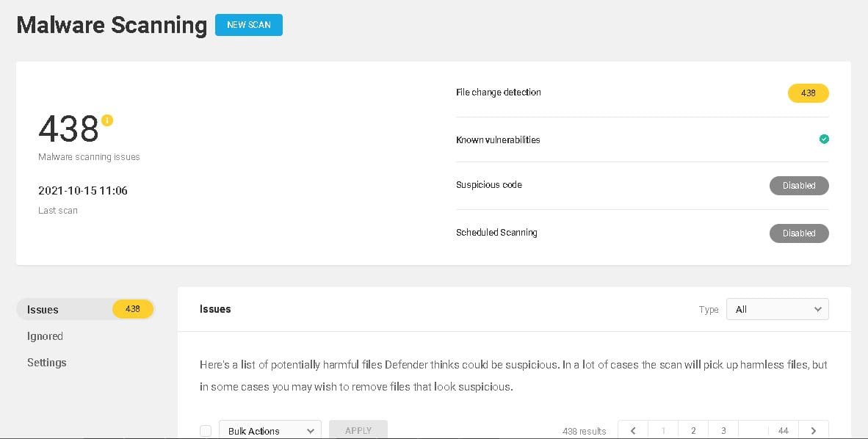
Task: Open the Type filter dropdown showing All
Action: click(777, 310)
